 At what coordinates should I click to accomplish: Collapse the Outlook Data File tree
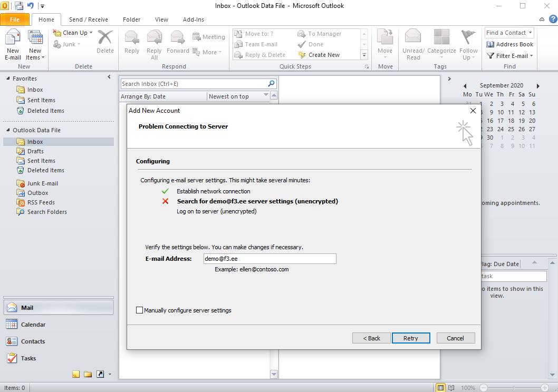(x=8, y=130)
